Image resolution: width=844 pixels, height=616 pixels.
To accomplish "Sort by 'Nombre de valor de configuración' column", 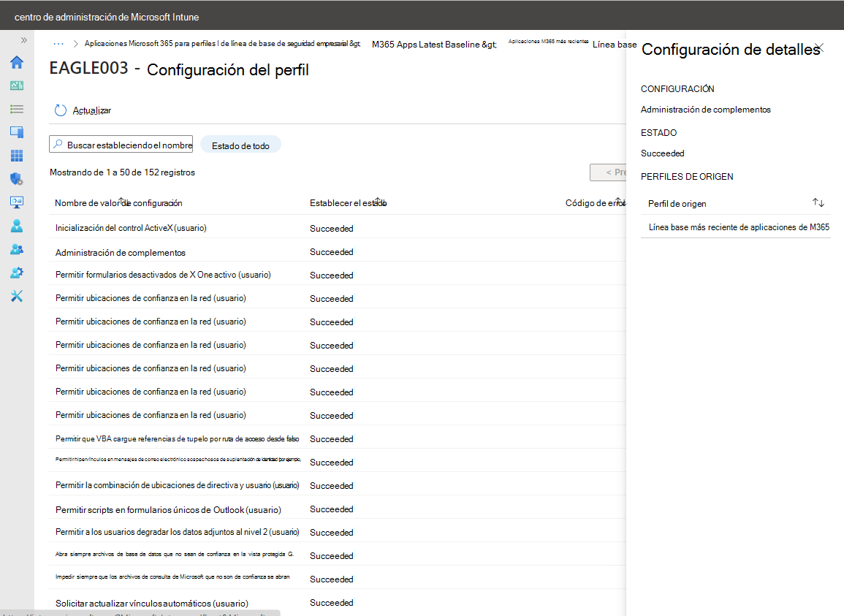I will coord(118,203).
